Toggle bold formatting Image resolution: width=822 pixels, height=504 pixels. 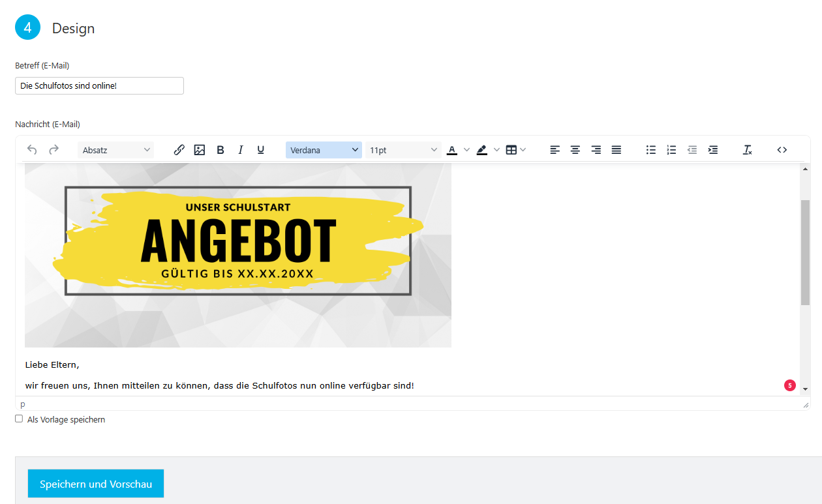point(221,150)
